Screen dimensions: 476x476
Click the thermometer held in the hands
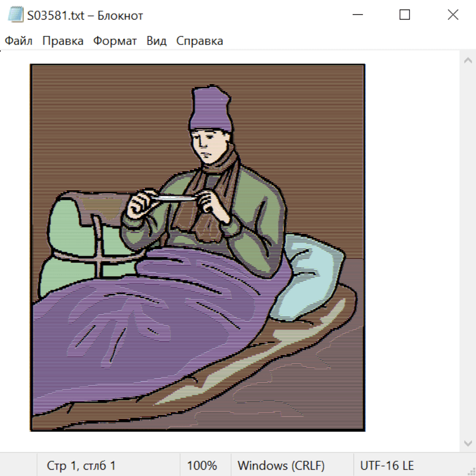tap(175, 198)
